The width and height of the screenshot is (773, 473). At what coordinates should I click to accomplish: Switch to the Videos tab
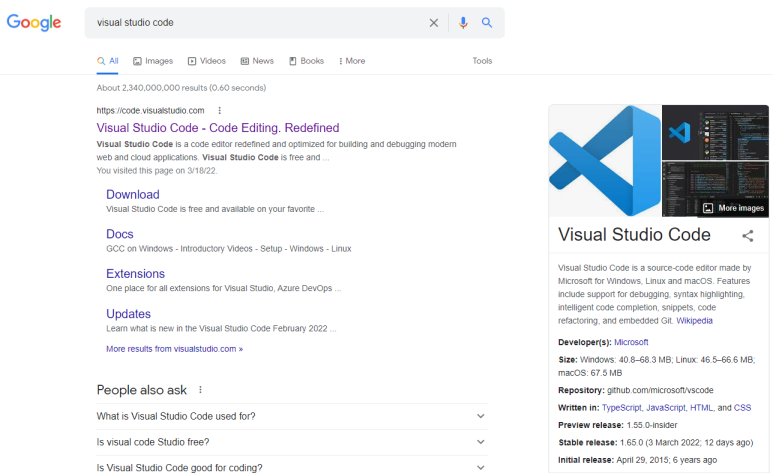click(207, 61)
